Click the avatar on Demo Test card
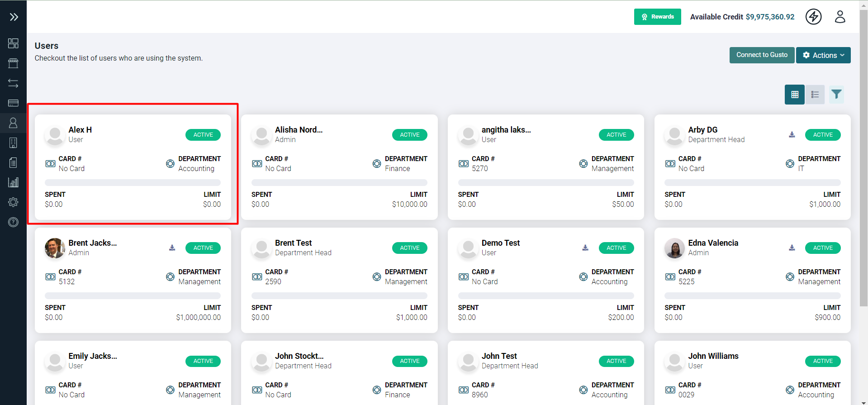This screenshot has height=405, width=868. (x=468, y=248)
